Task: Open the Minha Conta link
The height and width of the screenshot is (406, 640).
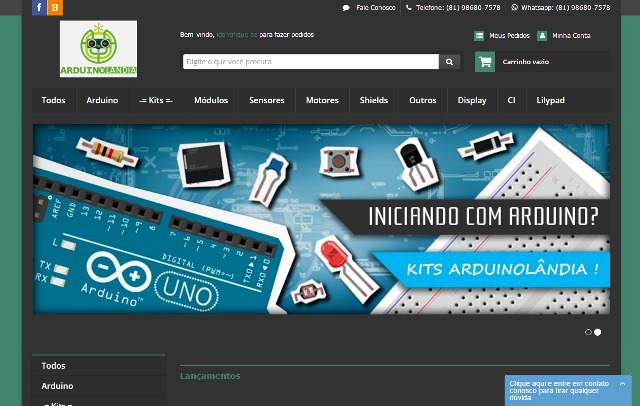Action: 571,35
